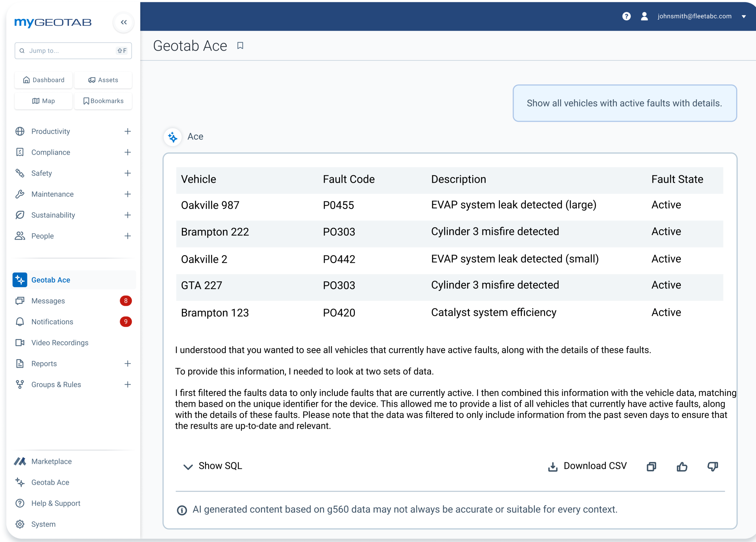
Task: Open Messages in the sidebar
Action: (x=48, y=300)
